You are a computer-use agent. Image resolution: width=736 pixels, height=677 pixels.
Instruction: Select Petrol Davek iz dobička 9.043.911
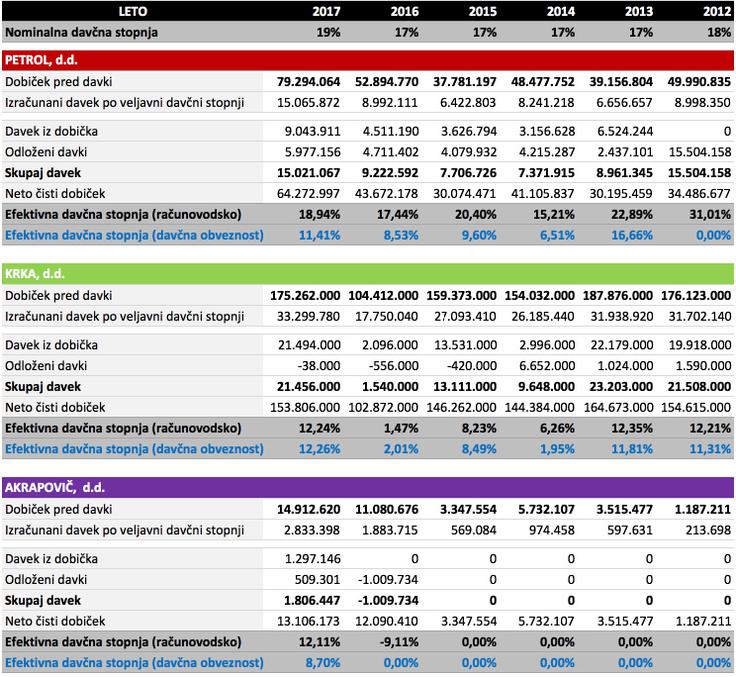[313, 131]
